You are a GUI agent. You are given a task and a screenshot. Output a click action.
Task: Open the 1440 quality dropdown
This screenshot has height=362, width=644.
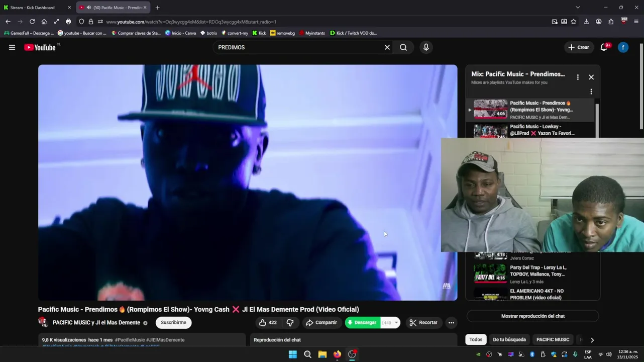pos(390,323)
